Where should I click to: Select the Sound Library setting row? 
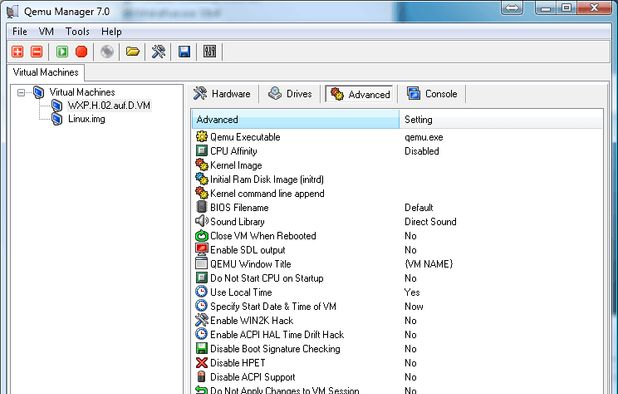pos(397,222)
